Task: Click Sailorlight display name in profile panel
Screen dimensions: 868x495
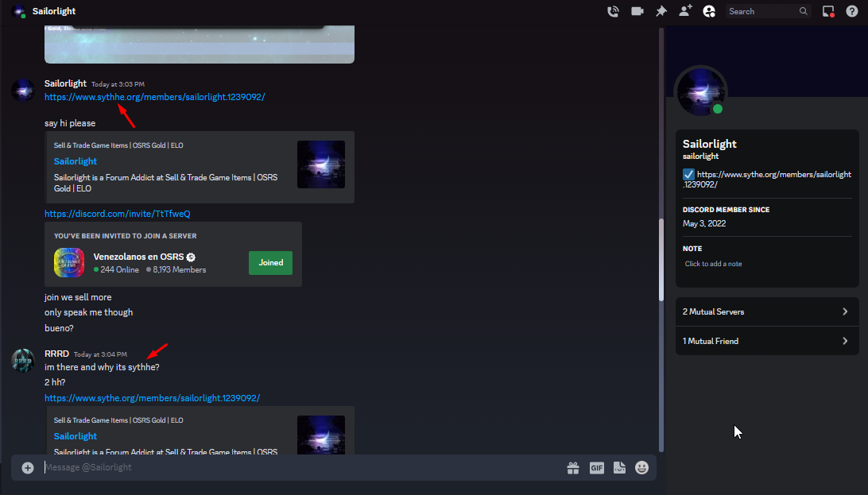Action: click(x=710, y=144)
